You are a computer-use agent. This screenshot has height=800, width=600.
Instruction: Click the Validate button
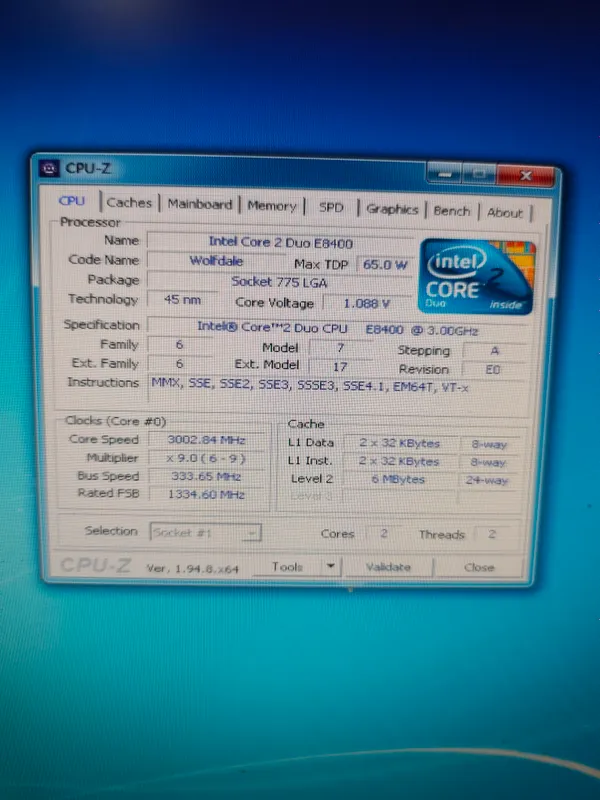tap(388, 567)
